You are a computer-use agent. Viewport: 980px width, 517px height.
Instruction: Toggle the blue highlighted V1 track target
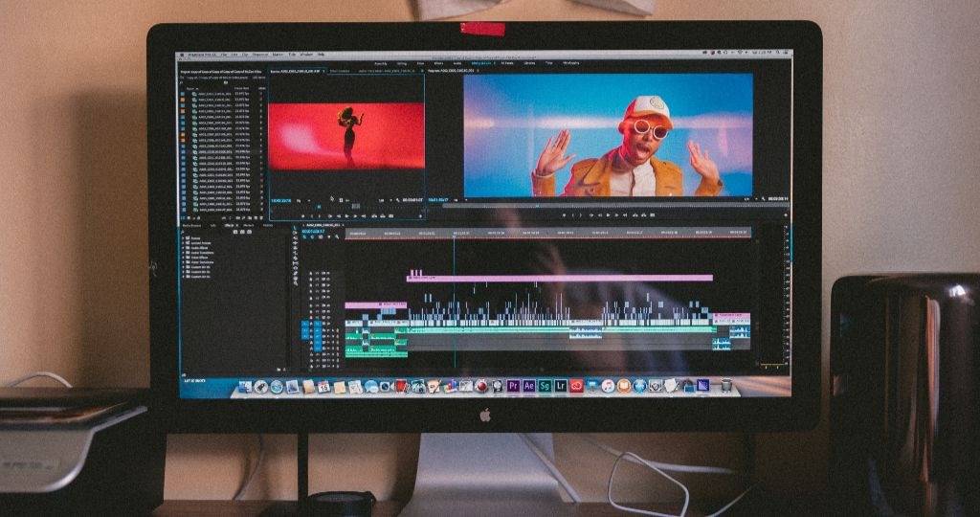pos(318,324)
